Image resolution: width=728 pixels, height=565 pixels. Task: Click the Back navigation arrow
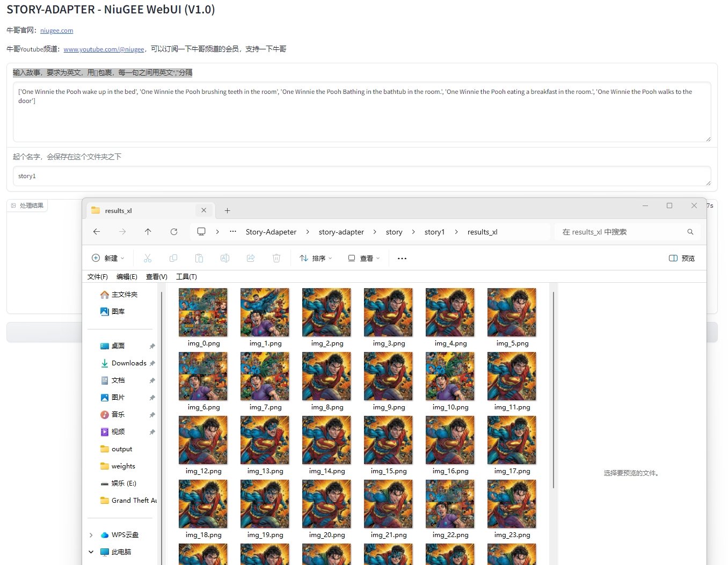point(97,232)
